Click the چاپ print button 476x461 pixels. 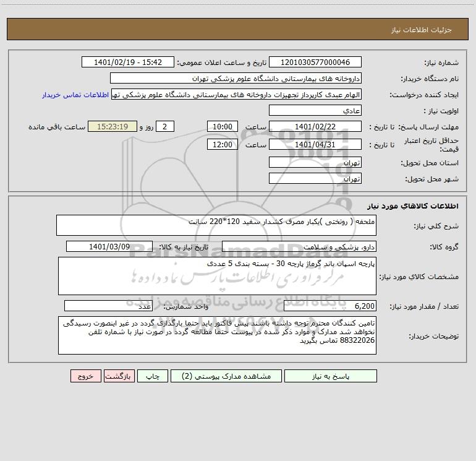[153, 376]
